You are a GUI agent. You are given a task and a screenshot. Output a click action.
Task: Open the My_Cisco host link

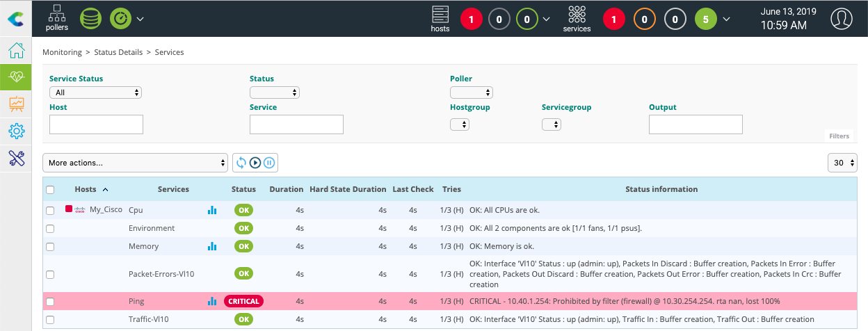click(x=106, y=210)
